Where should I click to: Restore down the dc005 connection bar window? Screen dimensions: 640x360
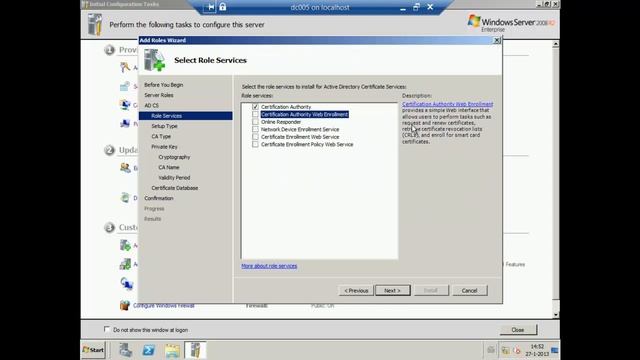point(416,7)
